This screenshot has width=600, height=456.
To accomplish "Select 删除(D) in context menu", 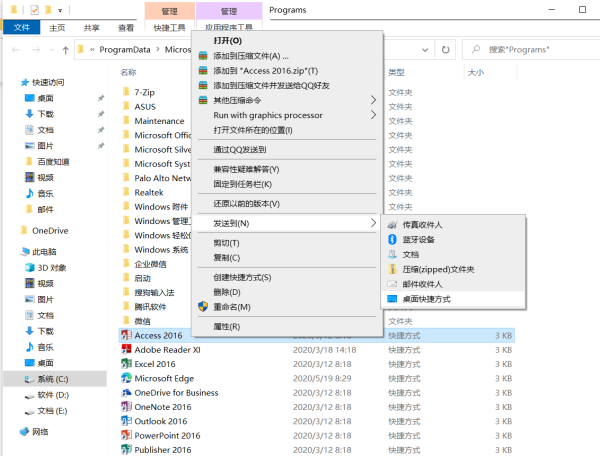I will click(x=287, y=292).
